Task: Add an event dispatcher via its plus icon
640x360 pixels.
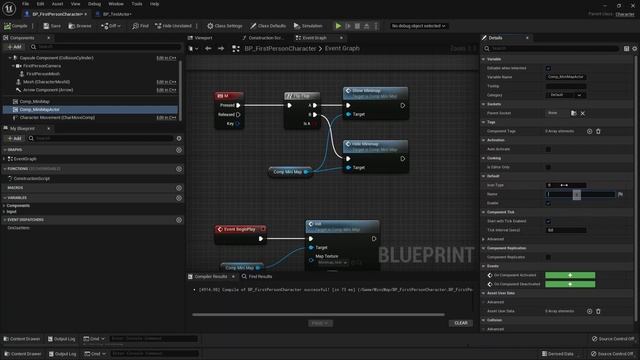Action: tap(179, 220)
